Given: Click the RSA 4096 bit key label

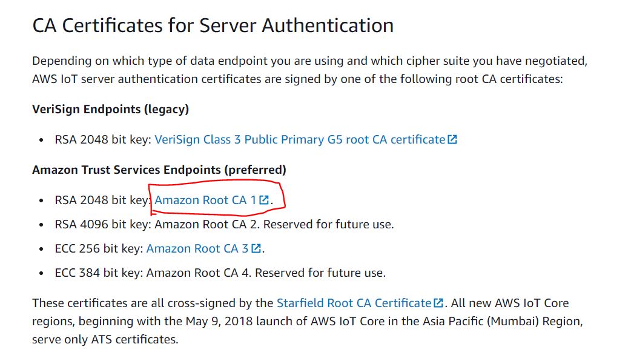Looking at the screenshot, I should pyautogui.click(x=103, y=224).
